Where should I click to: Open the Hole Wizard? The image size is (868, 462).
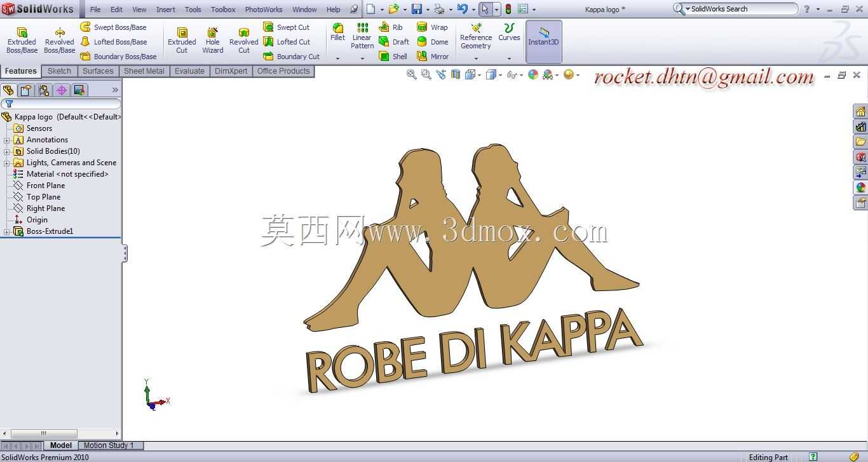click(212, 40)
